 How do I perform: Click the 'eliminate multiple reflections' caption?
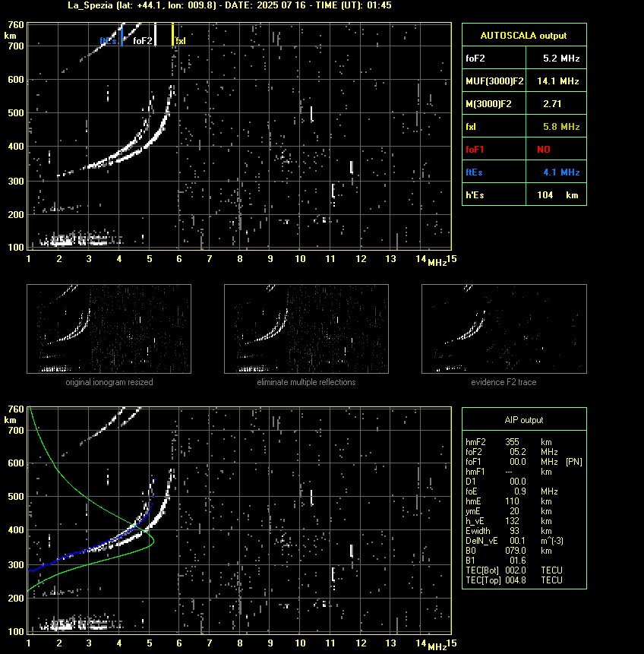[x=306, y=382]
